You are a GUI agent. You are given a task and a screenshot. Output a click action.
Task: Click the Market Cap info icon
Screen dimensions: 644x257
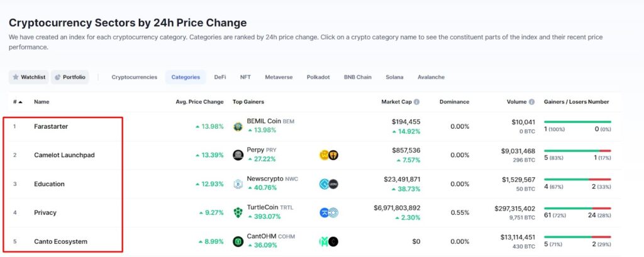[416, 102]
